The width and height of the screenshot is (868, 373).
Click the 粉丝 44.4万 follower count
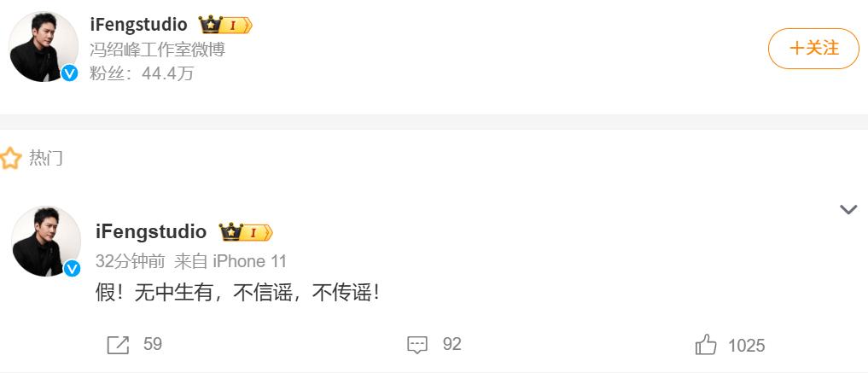click(x=142, y=73)
